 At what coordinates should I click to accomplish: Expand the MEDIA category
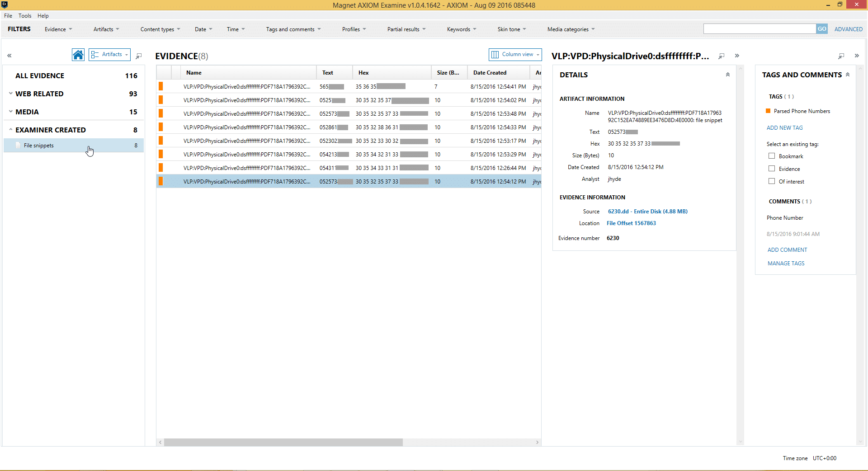click(10, 112)
